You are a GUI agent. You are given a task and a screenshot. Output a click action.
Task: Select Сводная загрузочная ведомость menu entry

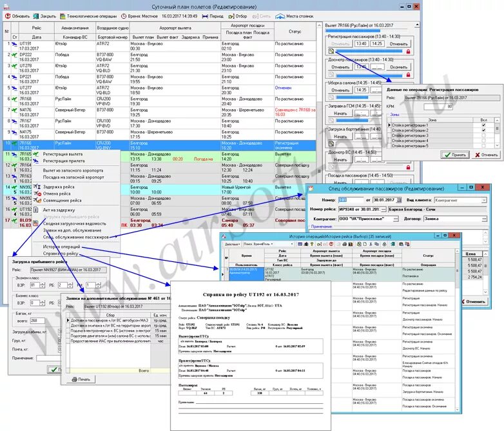75,223
